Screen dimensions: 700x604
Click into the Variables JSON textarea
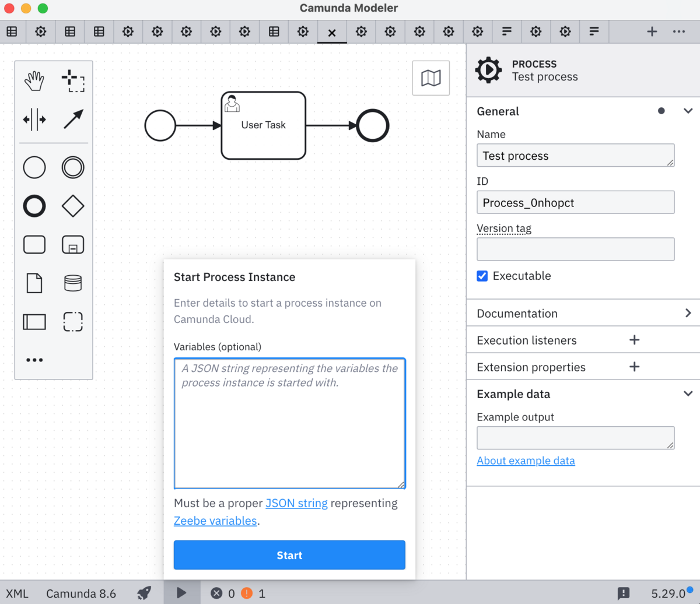[x=289, y=423]
